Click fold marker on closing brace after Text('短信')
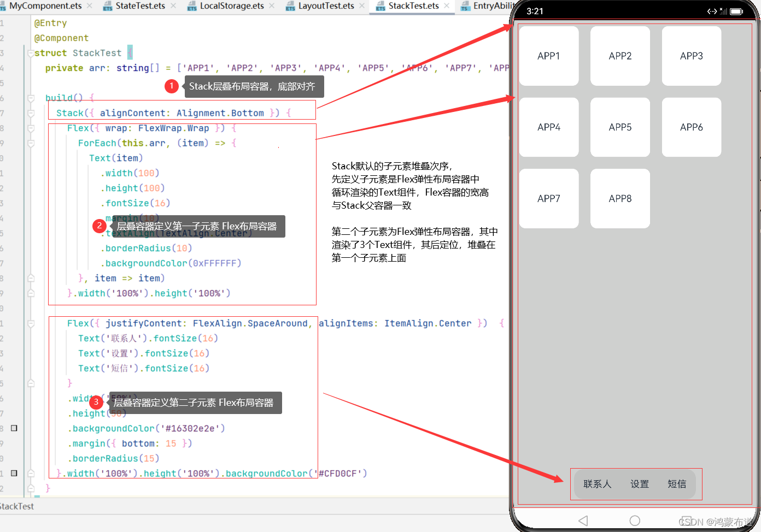 coord(31,383)
